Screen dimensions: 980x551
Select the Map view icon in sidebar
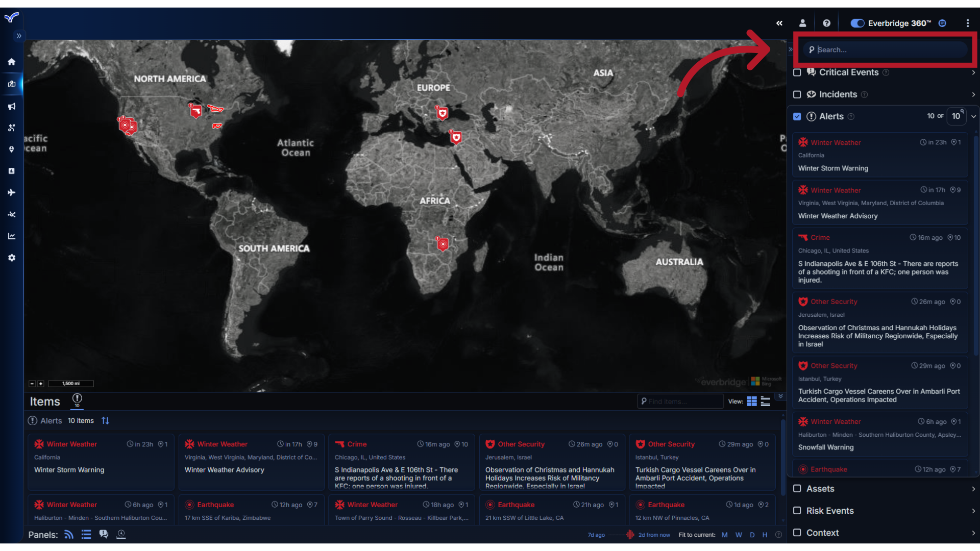pyautogui.click(x=11, y=84)
